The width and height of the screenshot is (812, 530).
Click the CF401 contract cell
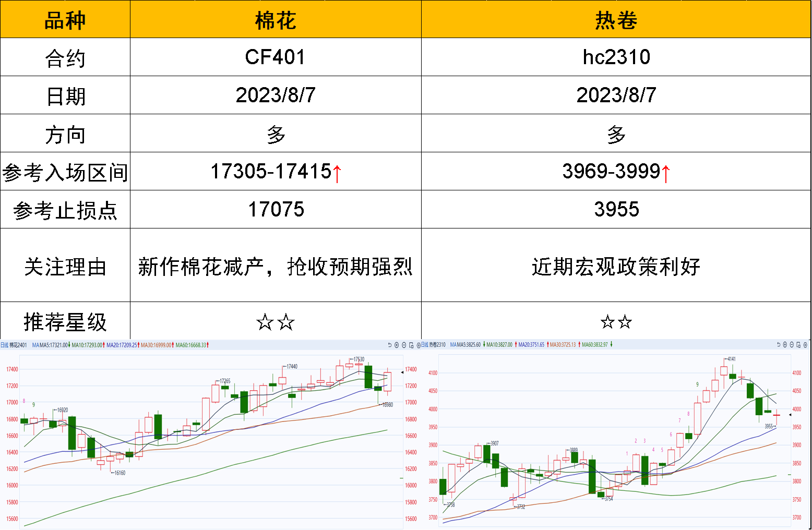[x=276, y=57]
